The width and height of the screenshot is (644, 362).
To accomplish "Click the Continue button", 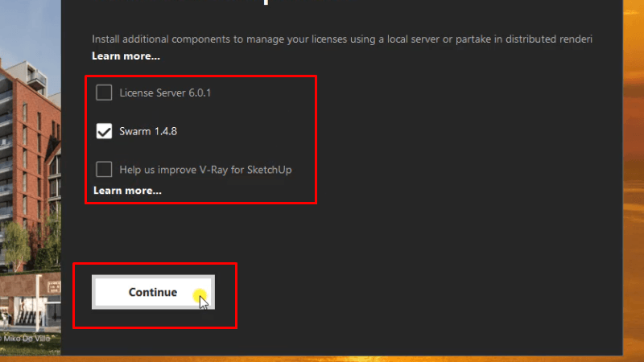I will pyautogui.click(x=153, y=292).
